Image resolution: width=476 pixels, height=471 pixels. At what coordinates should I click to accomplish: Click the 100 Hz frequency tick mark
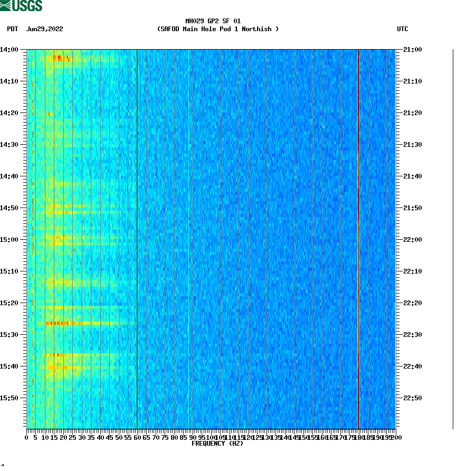[x=211, y=432]
